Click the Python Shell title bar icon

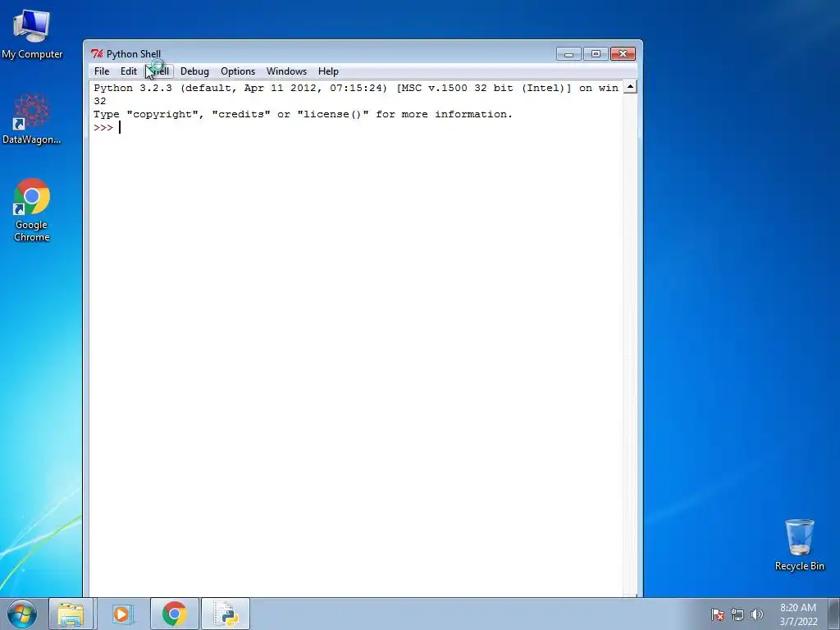[97, 53]
